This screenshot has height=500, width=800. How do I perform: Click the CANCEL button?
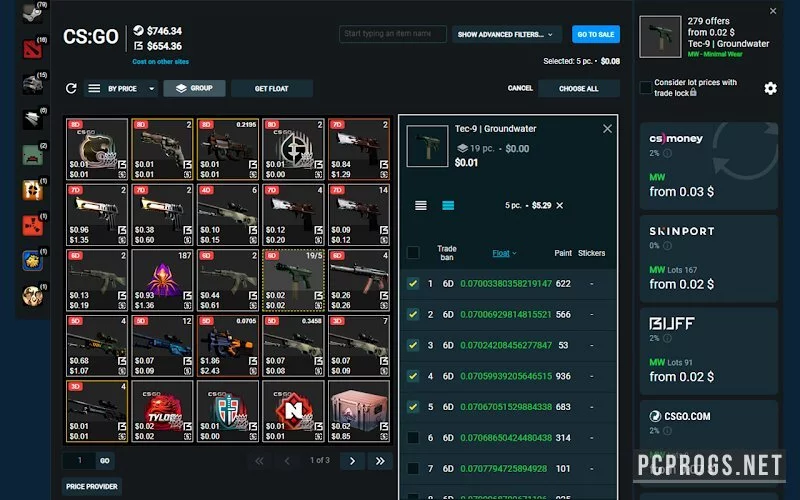pos(520,88)
